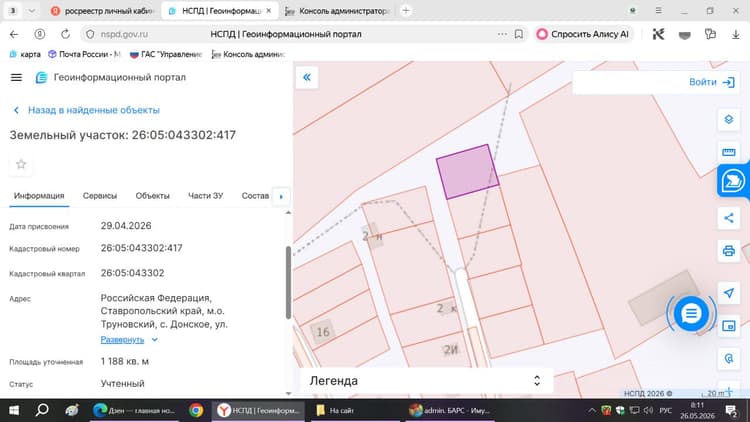The width and height of the screenshot is (750, 422).
Task: Select the highlighted purple parcel on the map
Action: pyautogui.click(x=467, y=172)
